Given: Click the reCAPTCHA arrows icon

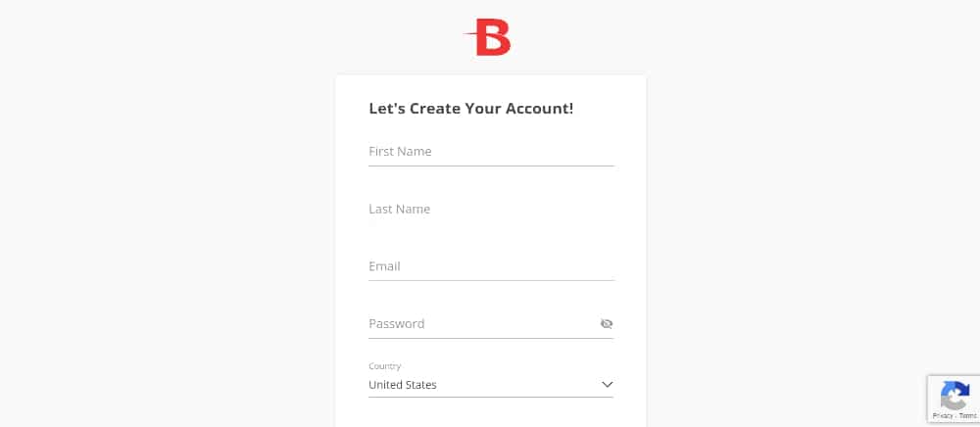Looking at the screenshot, I should pyautogui.click(x=955, y=396).
